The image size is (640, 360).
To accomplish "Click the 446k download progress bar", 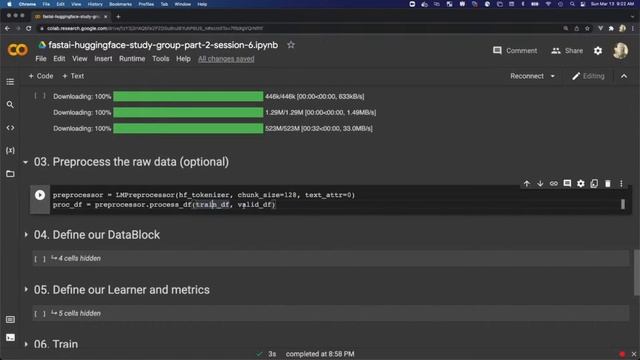I will 188,97.
